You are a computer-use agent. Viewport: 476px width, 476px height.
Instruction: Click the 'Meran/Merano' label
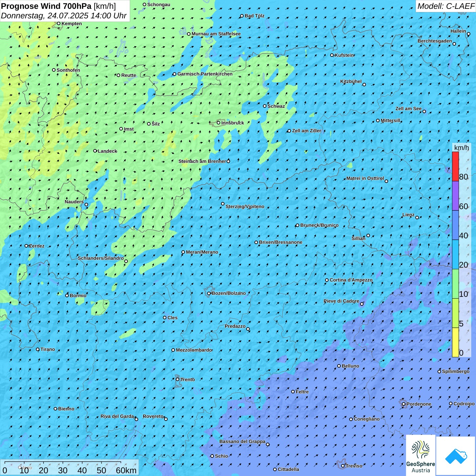[x=202, y=252]
